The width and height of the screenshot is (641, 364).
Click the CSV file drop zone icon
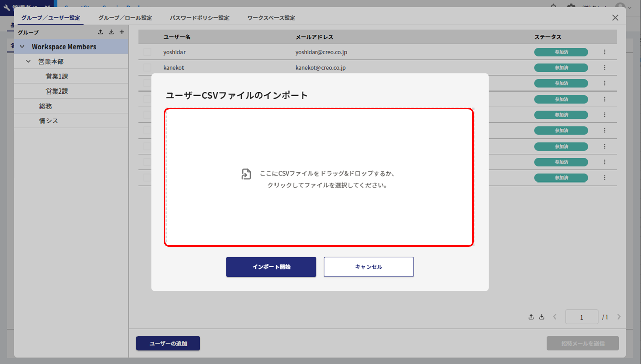coord(246,174)
